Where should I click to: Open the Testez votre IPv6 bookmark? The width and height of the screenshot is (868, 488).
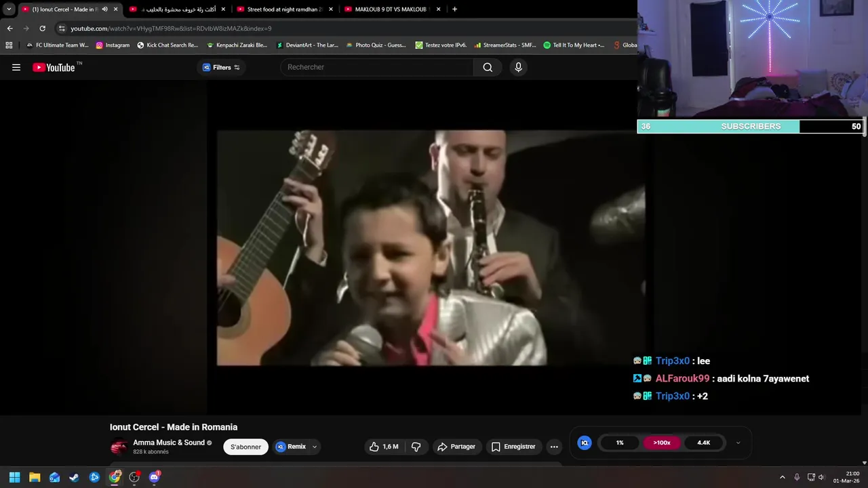[x=441, y=45]
